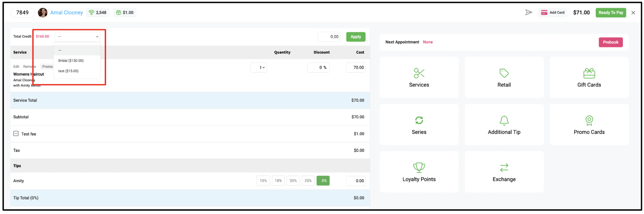This screenshot has width=644, height=214.
Task: Select the Exchange arrows icon
Action: point(504,168)
